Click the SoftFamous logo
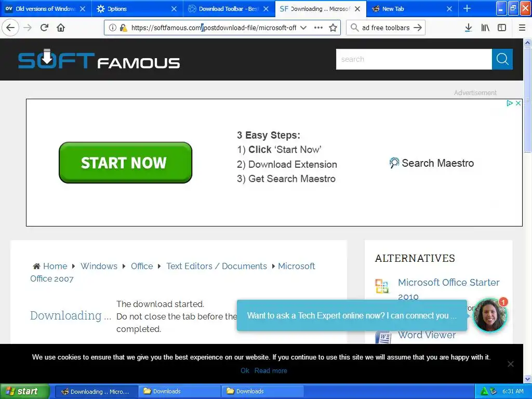This screenshot has height=399, width=532. click(99, 59)
